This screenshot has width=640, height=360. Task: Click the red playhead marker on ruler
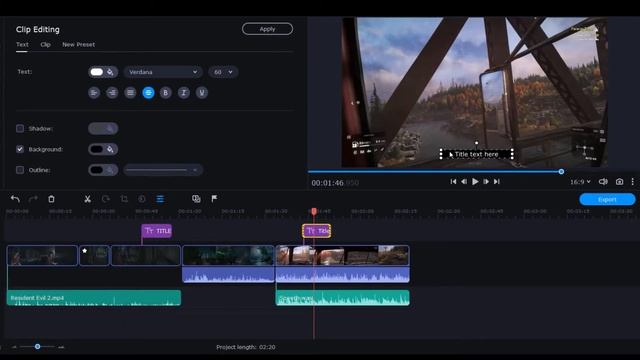point(314,211)
